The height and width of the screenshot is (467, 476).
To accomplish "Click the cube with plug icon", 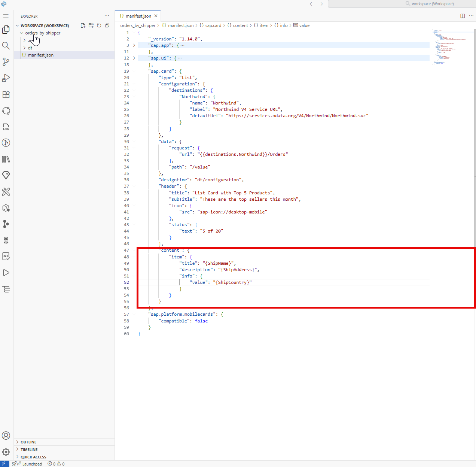I will point(6,208).
